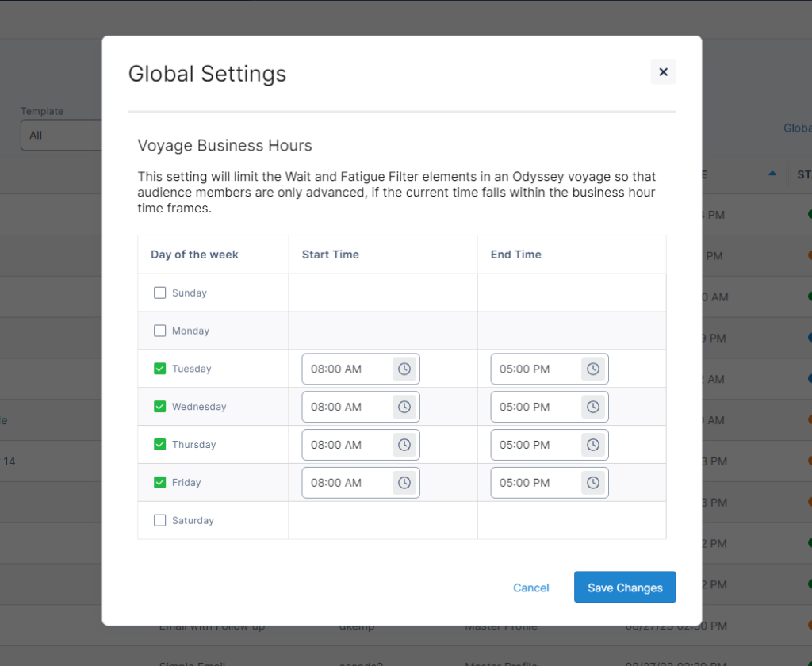Uncheck the Tuesday checkbox
812x666 pixels.
pyautogui.click(x=160, y=369)
